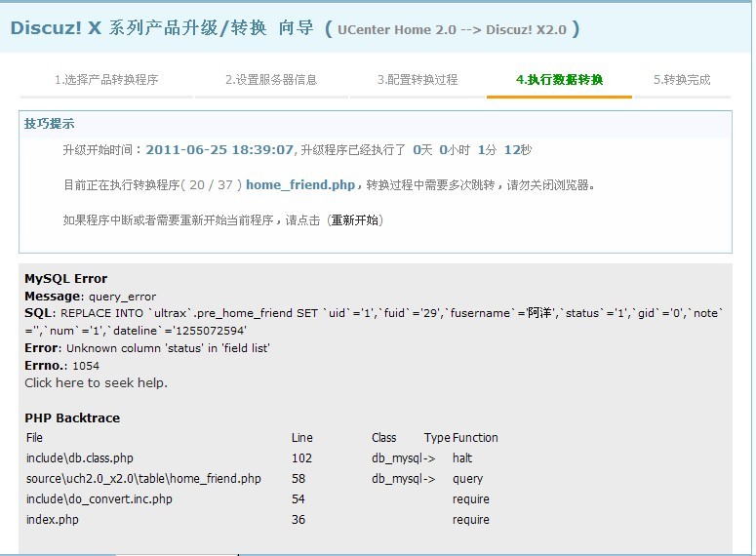This screenshot has width=756, height=556.
Task: Click the include\do_convert.inc.php cell
Action: (99, 499)
